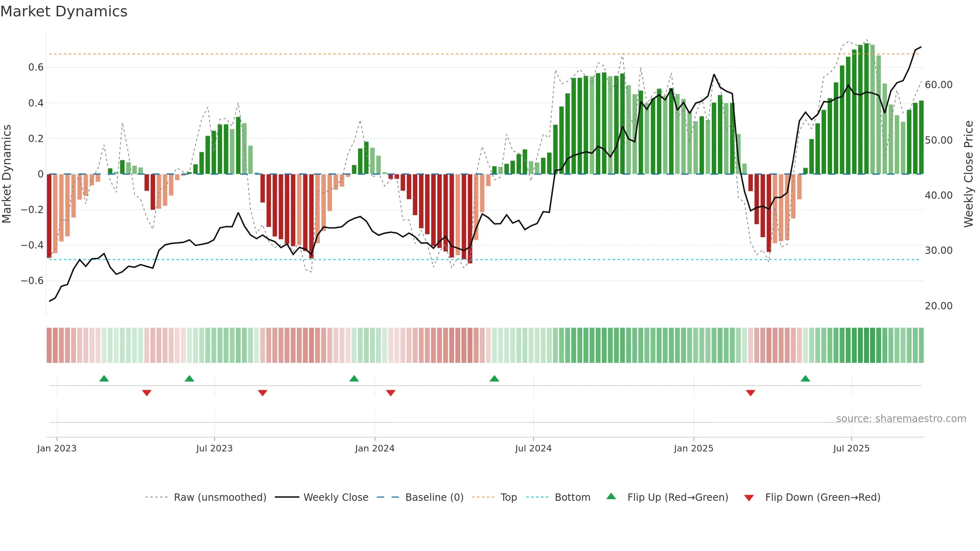Screen dimensions: 980x551
Task: Click the 0.6 left axis label
Action: (x=36, y=67)
